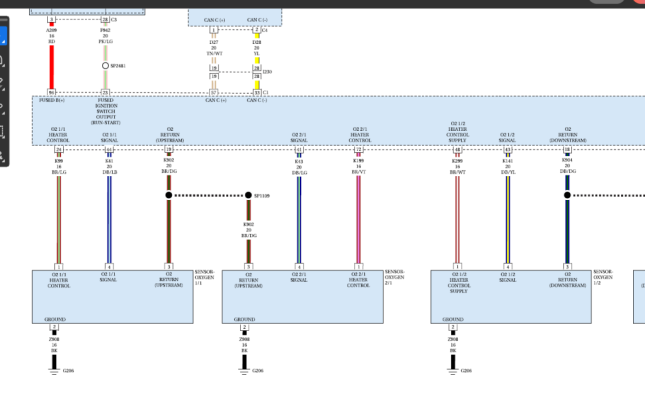Image resolution: width=645 pixels, height=400 pixels.
Task: Click the highlighted blue selection tool in toolbar
Action: pos(3,36)
